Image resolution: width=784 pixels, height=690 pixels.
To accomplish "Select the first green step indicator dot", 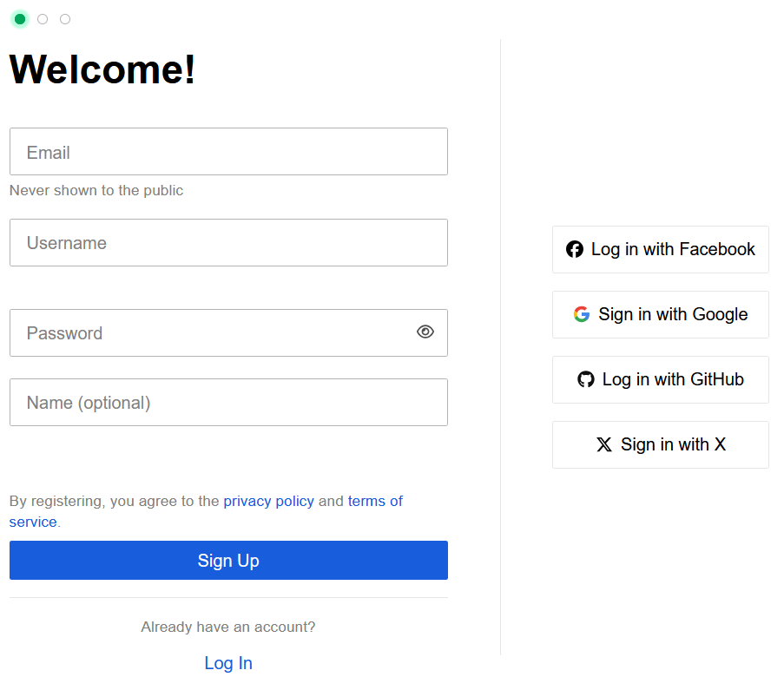I will [x=20, y=19].
